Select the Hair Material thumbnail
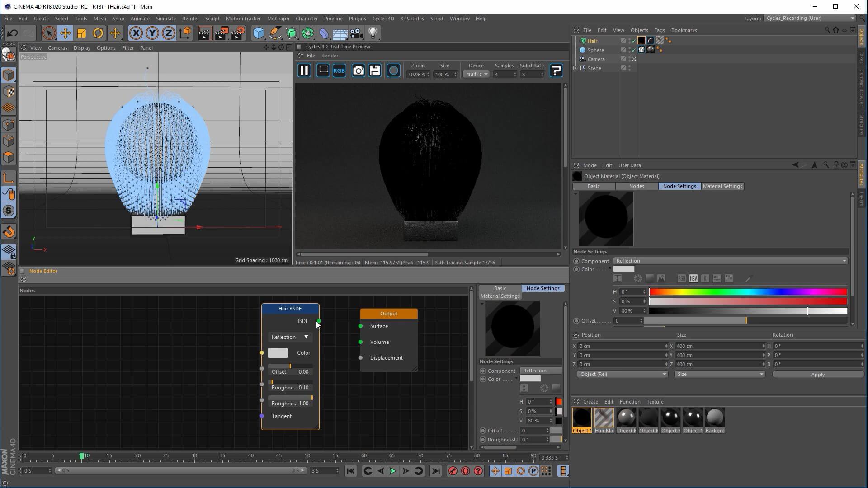 click(x=604, y=418)
